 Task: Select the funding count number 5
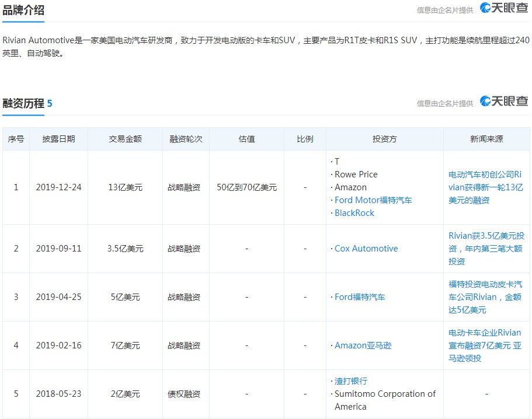pyautogui.click(x=50, y=103)
